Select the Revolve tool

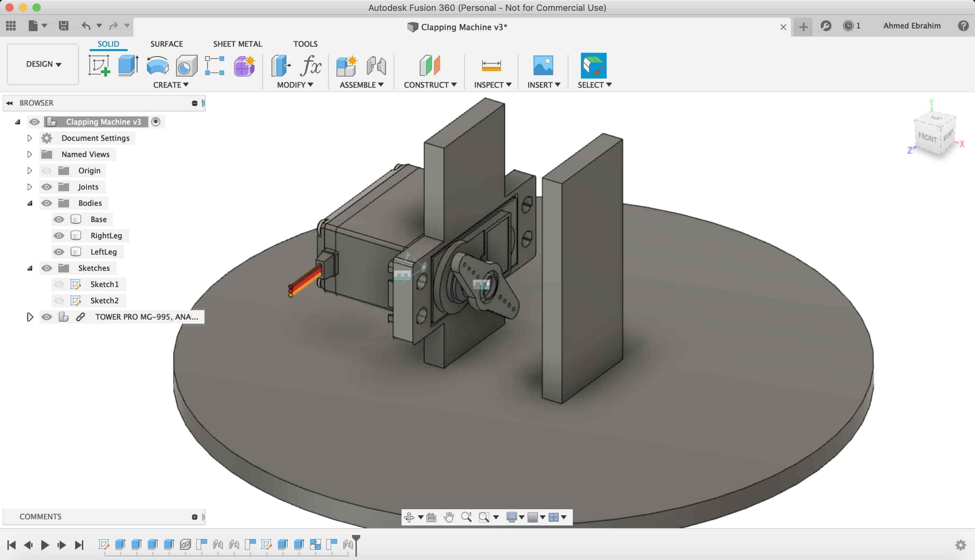158,65
